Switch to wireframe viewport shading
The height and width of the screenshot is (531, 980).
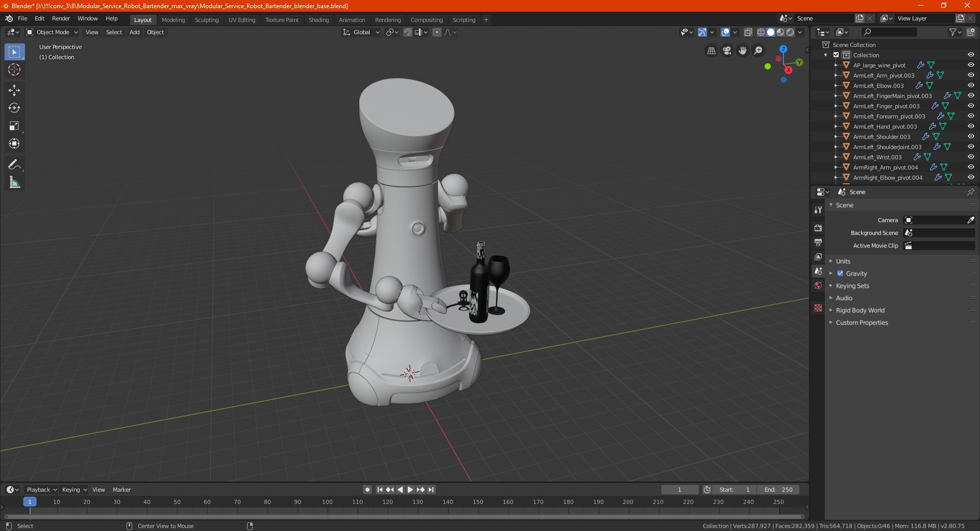tap(761, 32)
